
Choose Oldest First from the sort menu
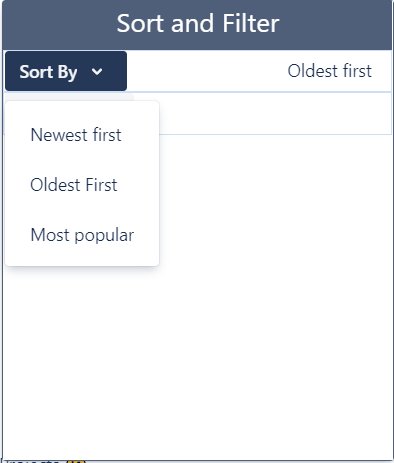(74, 185)
